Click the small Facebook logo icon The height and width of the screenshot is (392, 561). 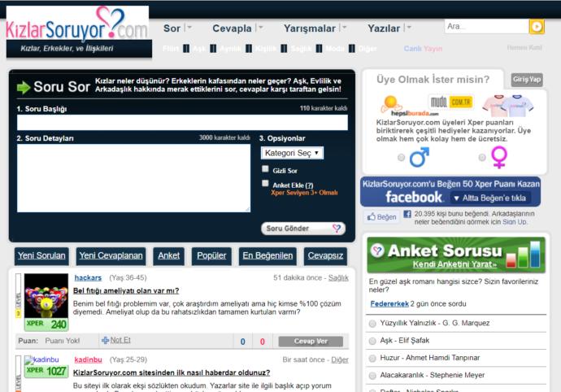407,214
